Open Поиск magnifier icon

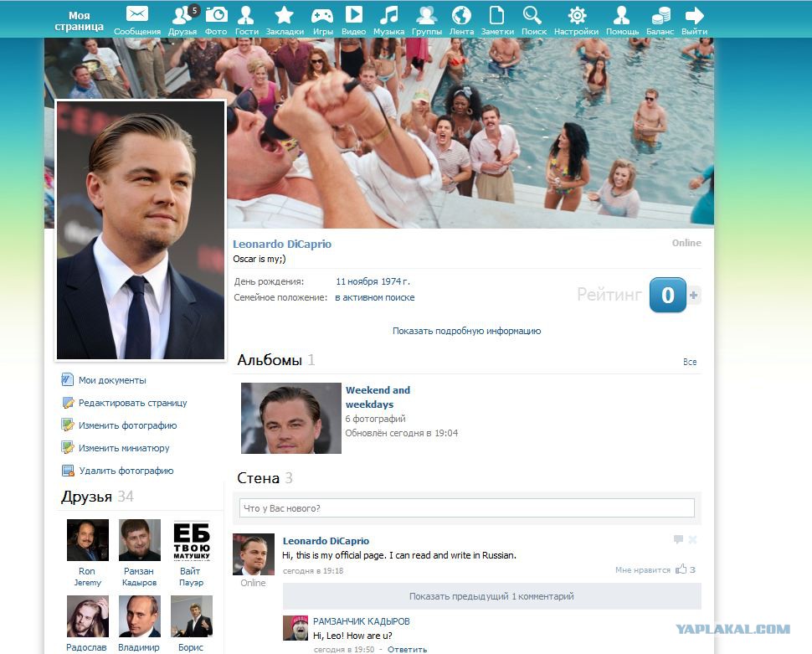[x=533, y=14]
